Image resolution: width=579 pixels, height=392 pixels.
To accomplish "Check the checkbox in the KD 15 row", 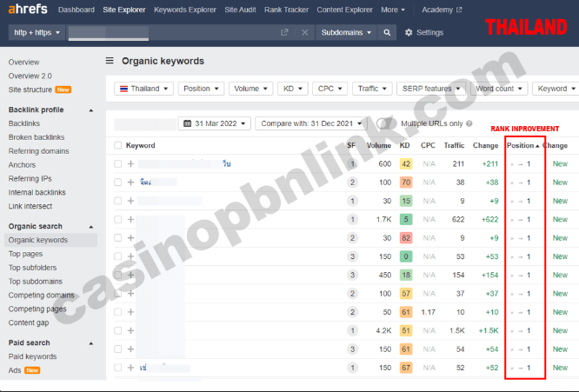I will point(117,201).
